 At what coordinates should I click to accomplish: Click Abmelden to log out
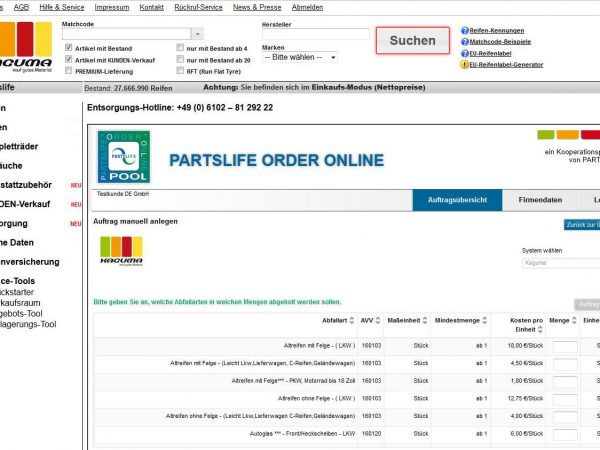point(307,7)
